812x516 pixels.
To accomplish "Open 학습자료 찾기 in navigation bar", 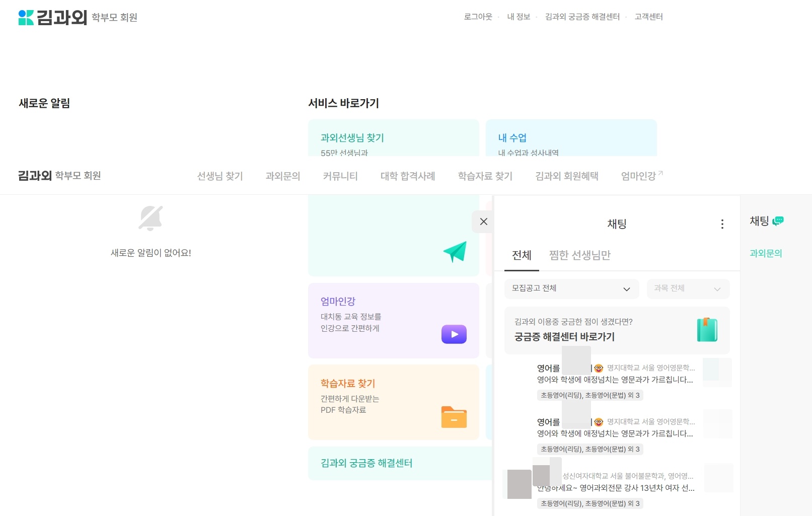I will pyautogui.click(x=485, y=176).
